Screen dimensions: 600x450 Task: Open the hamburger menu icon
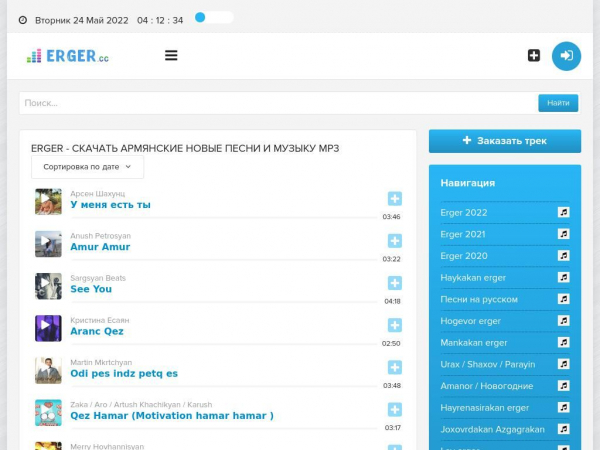[171, 56]
